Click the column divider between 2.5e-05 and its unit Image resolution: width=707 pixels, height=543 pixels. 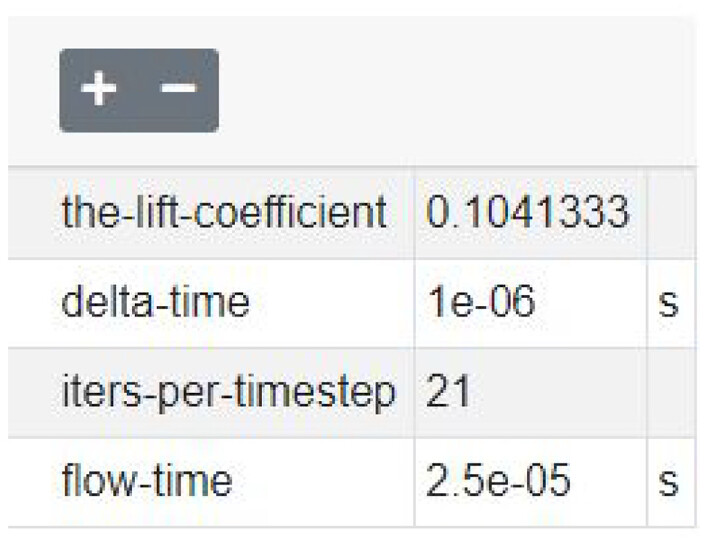click(647, 482)
